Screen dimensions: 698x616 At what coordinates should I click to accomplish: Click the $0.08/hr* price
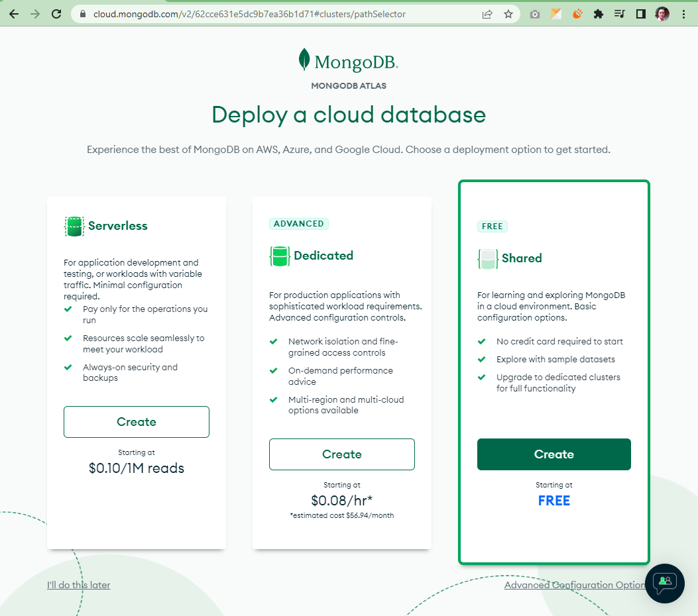pos(342,501)
